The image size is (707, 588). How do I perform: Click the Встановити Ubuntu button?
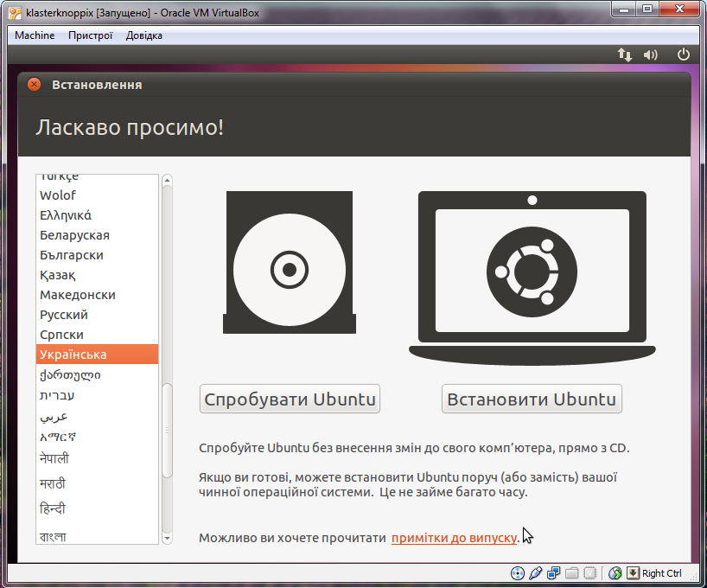[x=532, y=399]
